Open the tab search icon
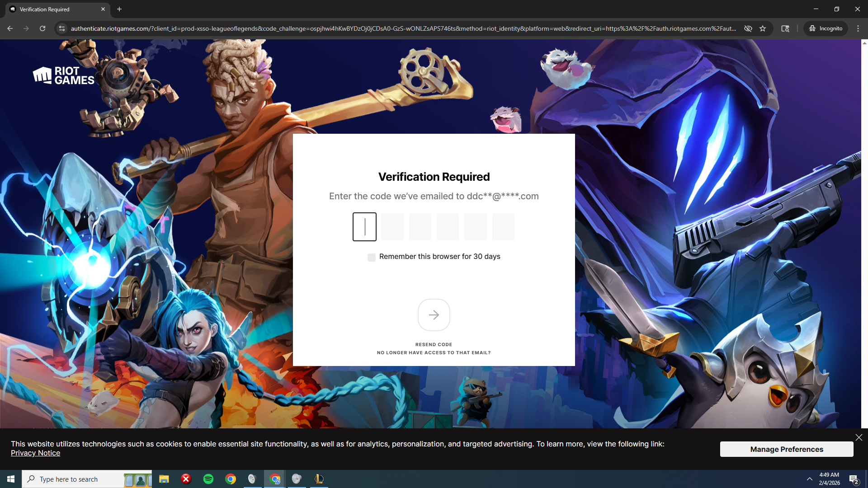This screenshot has width=868, height=488. [785, 28]
